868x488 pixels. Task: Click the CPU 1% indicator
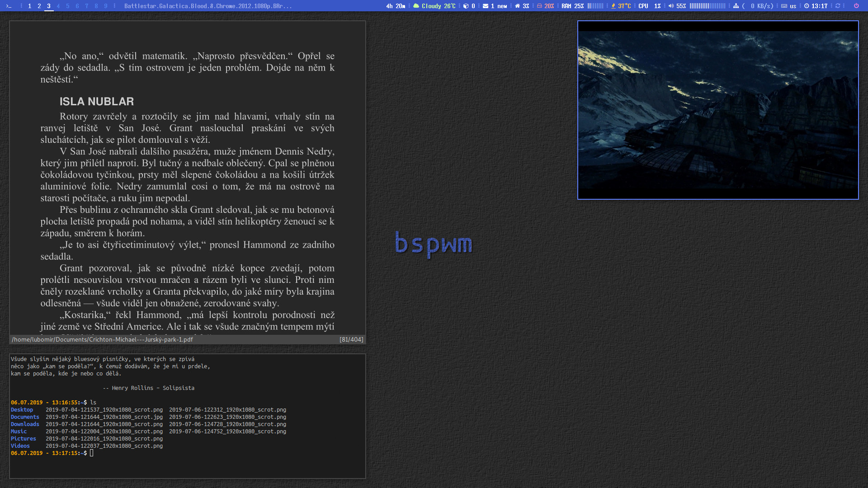[650, 6]
